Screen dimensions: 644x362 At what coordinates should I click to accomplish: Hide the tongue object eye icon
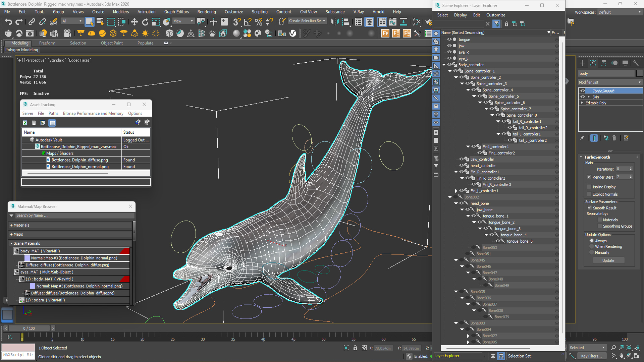(449, 40)
